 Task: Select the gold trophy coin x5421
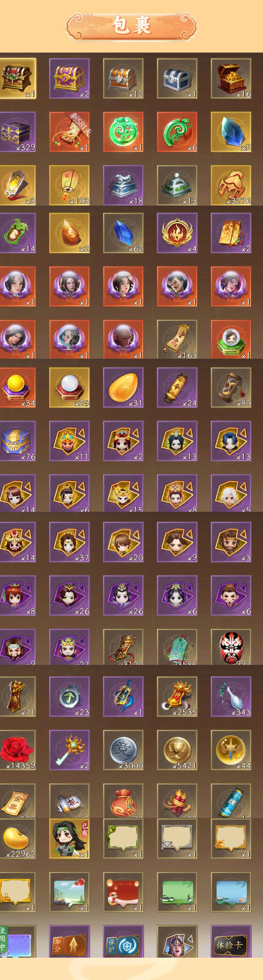coord(177,750)
